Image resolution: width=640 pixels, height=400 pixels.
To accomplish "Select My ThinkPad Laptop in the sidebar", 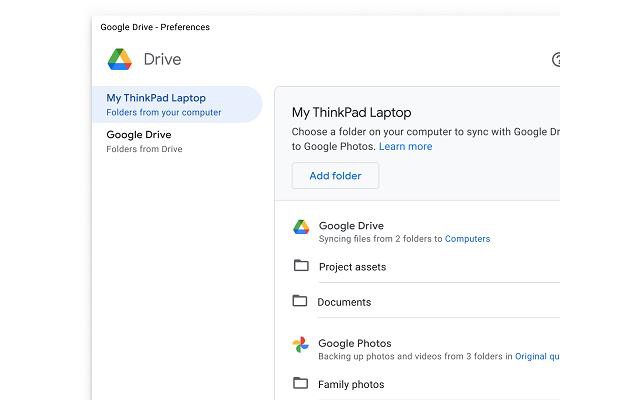I will coord(177,104).
